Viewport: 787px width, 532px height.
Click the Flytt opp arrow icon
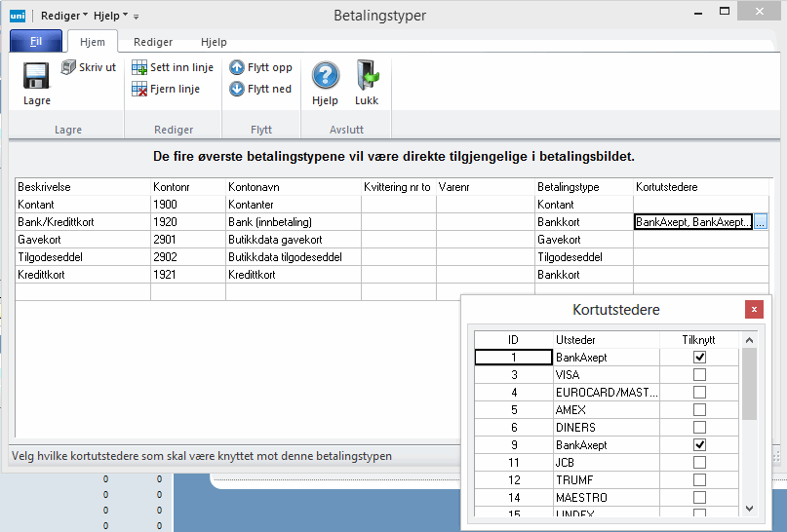point(237,68)
